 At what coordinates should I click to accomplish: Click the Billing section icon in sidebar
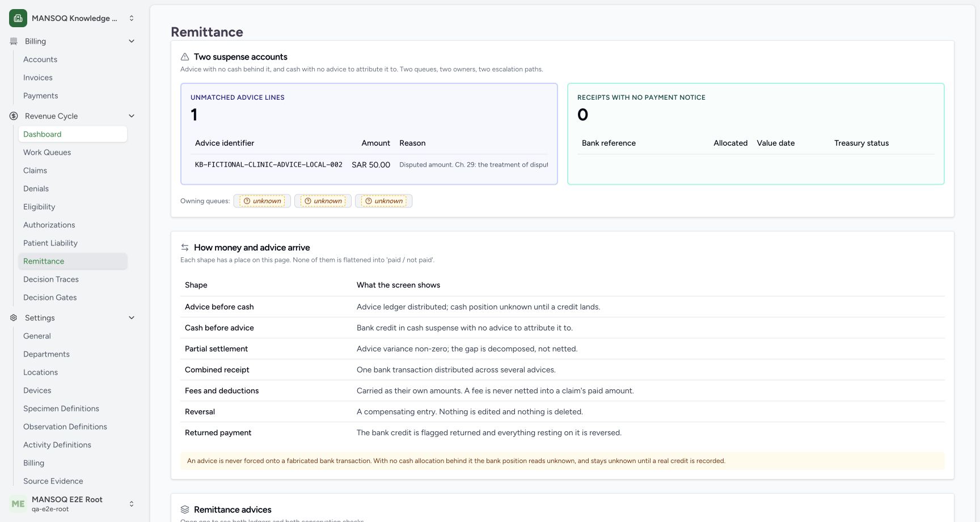(x=14, y=41)
